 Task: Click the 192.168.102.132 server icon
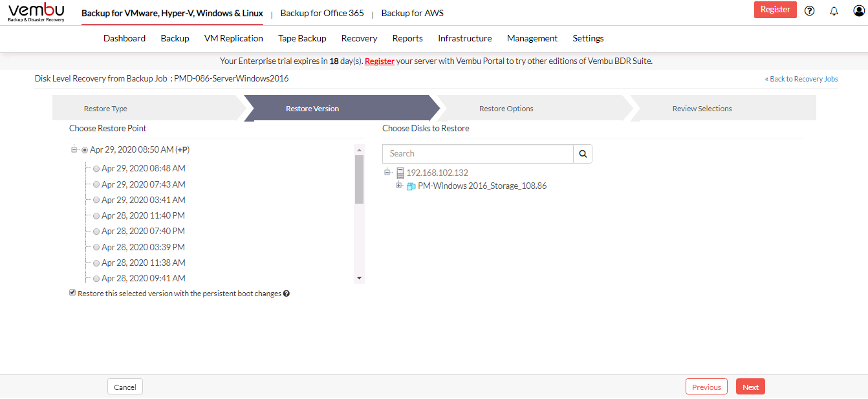(x=400, y=173)
